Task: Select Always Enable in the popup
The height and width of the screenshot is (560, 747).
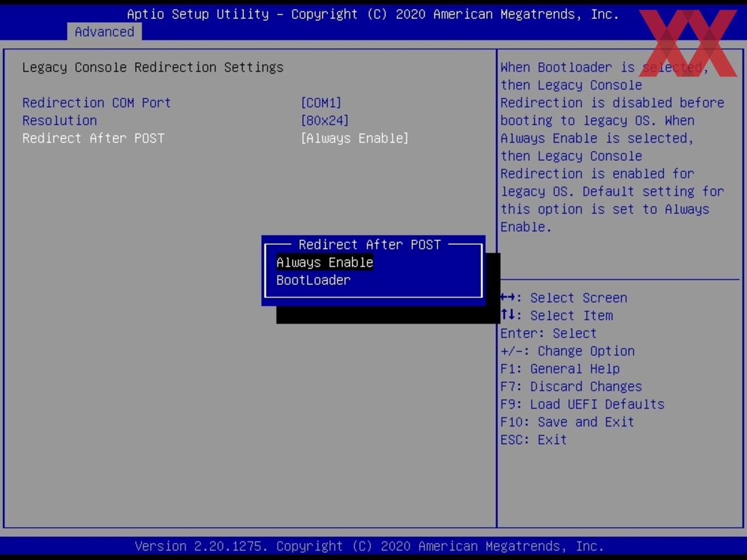Action: tap(325, 262)
